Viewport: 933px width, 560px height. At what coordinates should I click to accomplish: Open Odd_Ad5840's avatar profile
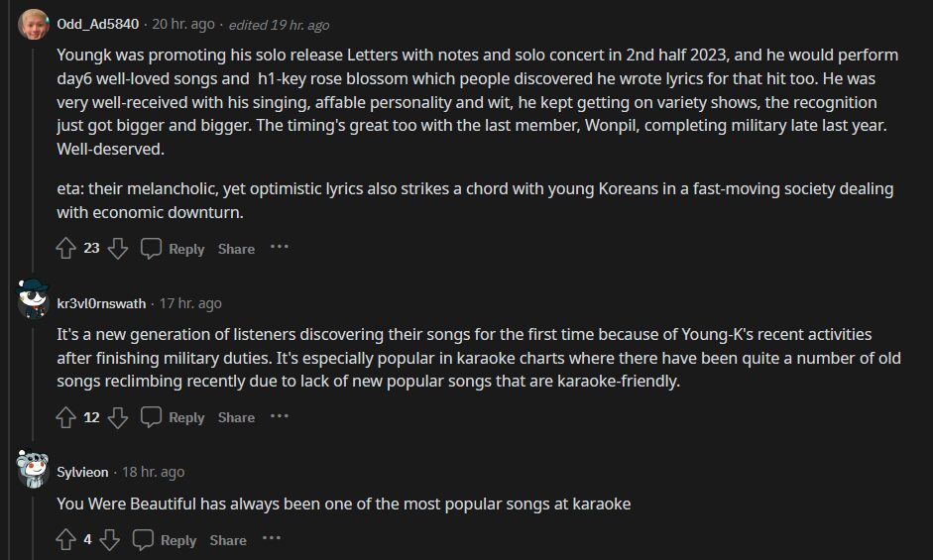[x=34, y=24]
